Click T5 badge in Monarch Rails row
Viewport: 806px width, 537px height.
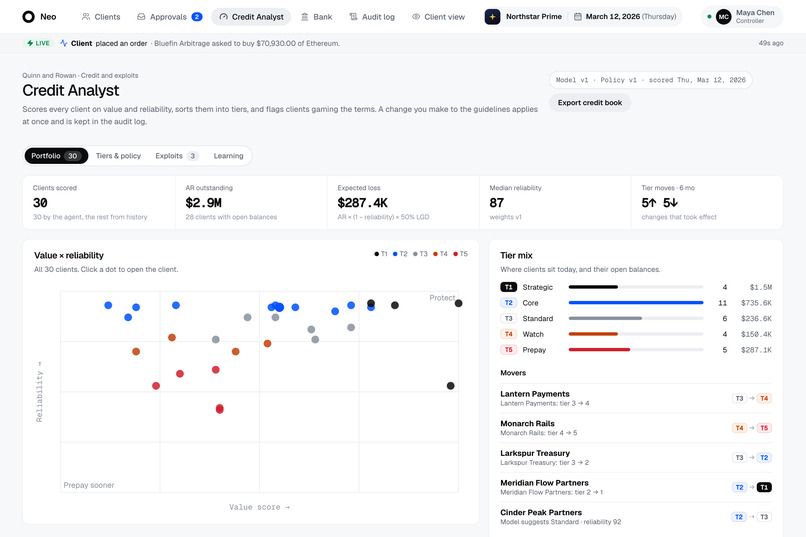pyautogui.click(x=764, y=428)
